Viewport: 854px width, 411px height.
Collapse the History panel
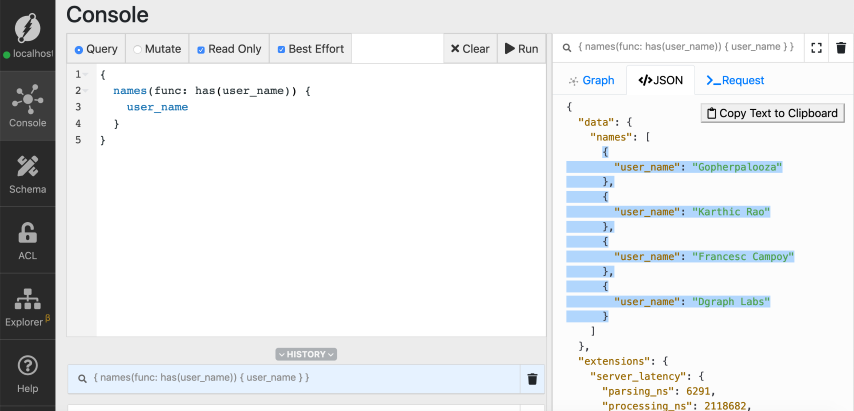(306, 354)
